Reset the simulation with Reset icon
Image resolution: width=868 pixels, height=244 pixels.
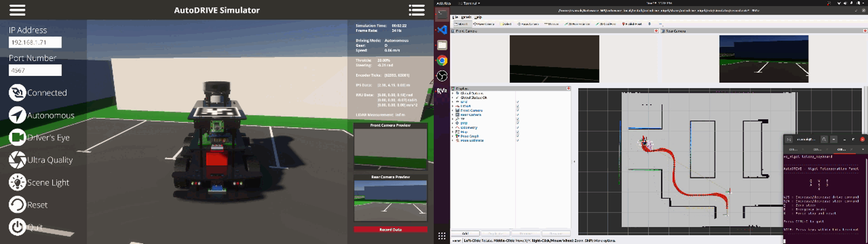17,204
